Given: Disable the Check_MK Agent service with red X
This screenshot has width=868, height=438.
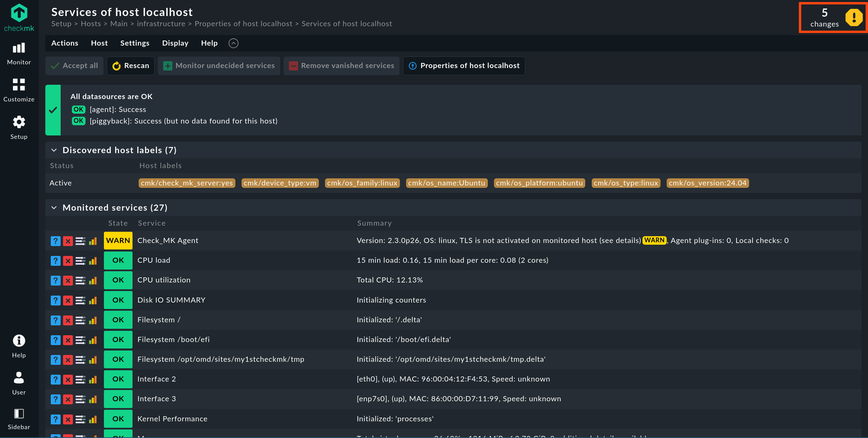Looking at the screenshot, I should 68,241.
